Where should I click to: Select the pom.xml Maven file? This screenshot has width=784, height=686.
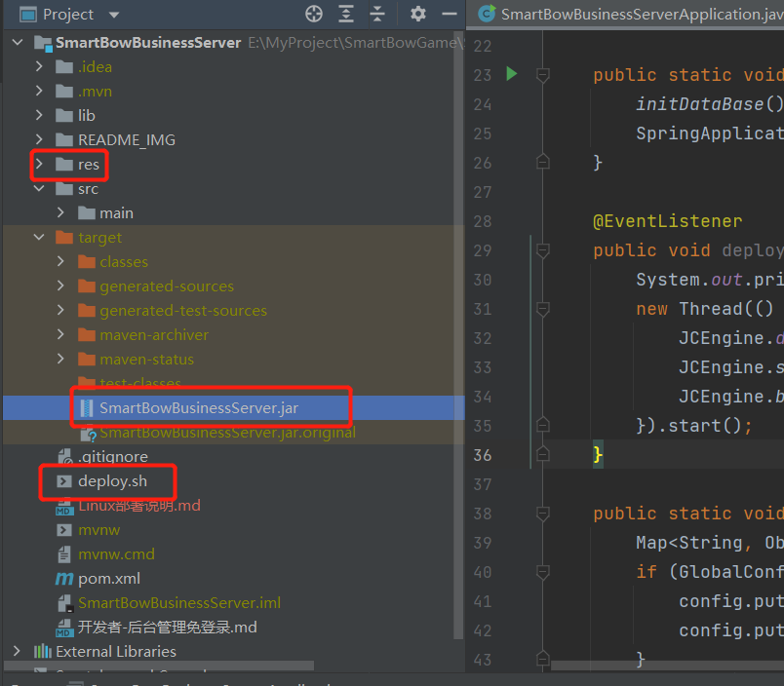point(109,578)
